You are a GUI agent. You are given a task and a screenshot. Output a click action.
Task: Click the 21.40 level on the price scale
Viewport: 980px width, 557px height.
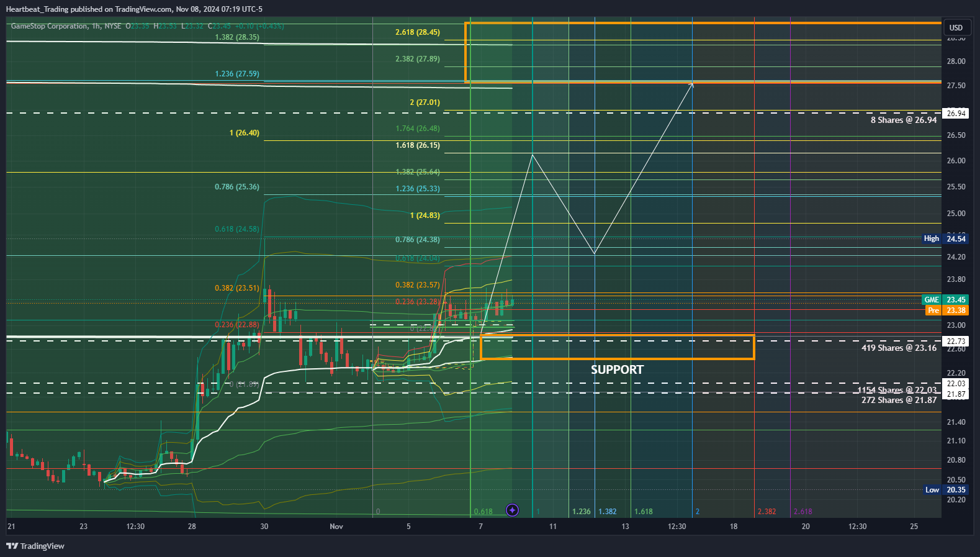(956, 422)
